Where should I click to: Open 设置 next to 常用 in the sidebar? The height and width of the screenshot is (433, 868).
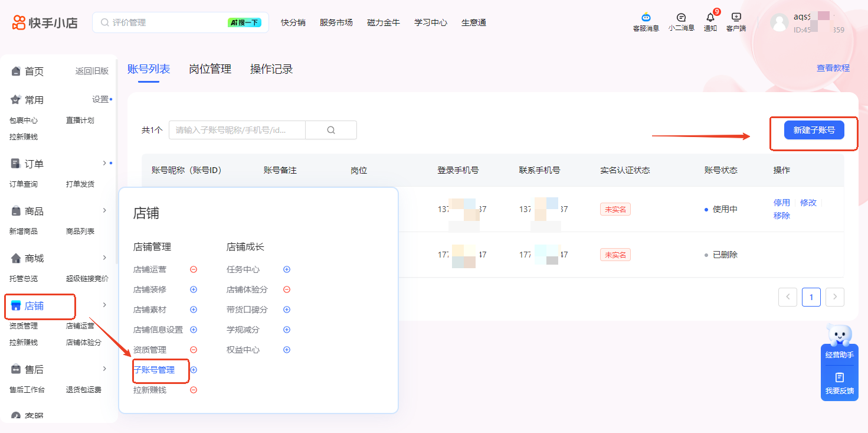[100, 99]
